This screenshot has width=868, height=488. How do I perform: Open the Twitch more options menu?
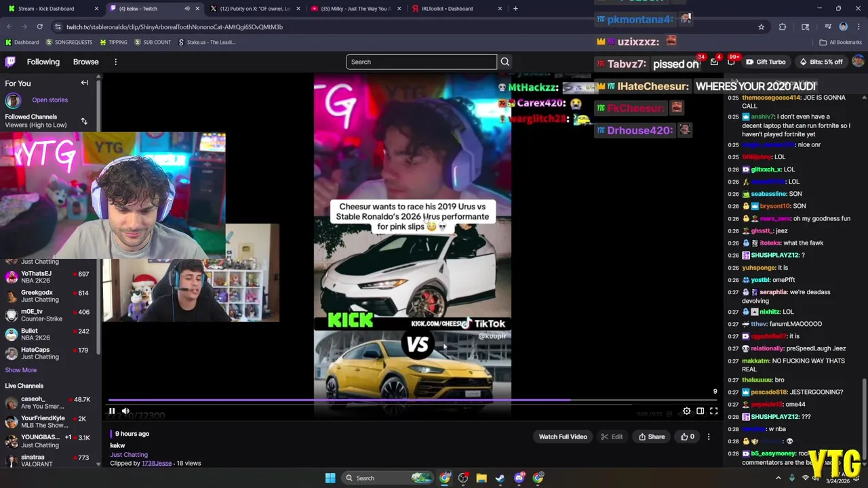click(115, 62)
